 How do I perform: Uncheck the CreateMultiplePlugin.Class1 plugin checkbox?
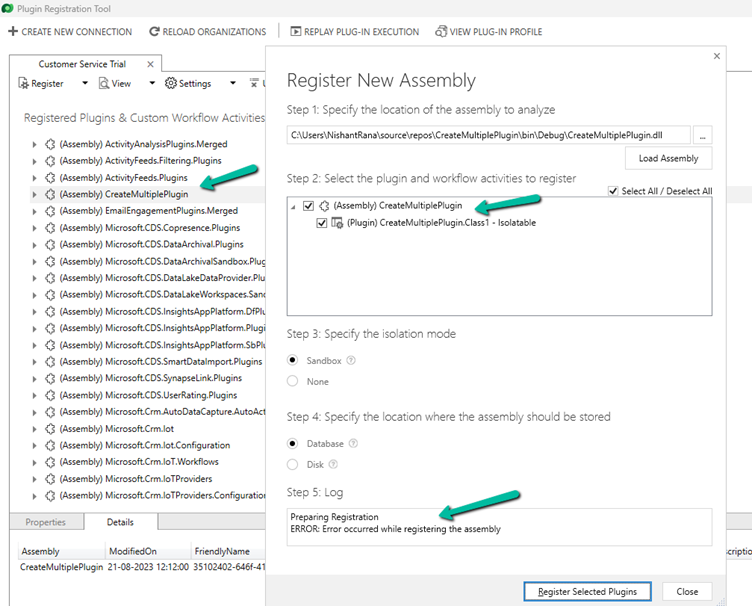(321, 223)
